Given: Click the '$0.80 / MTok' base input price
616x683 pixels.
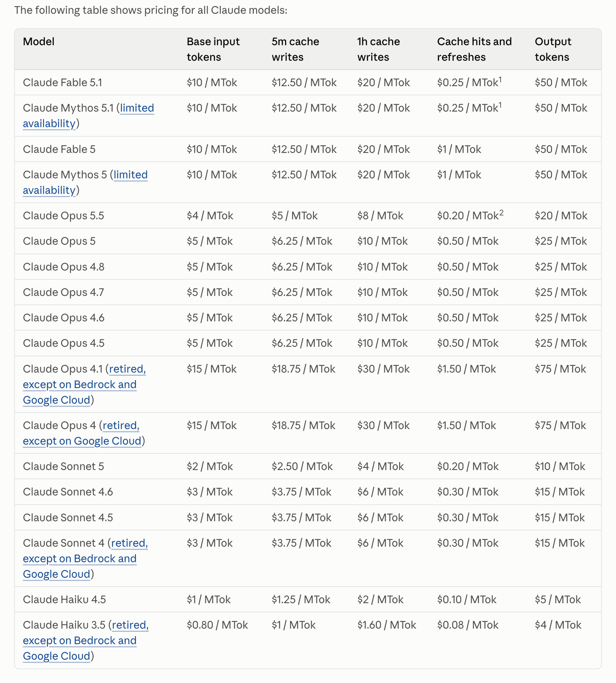Looking at the screenshot, I should point(218,625).
